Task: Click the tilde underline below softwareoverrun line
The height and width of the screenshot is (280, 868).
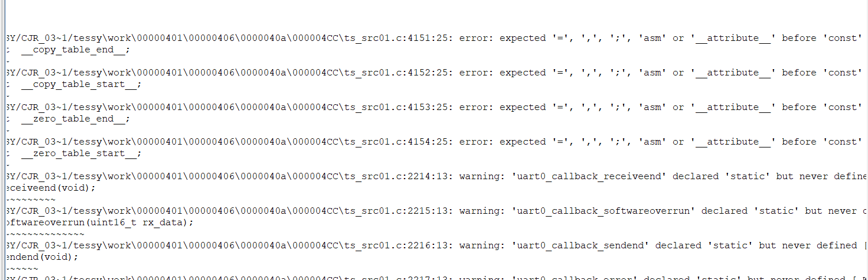Action: [x=44, y=234]
